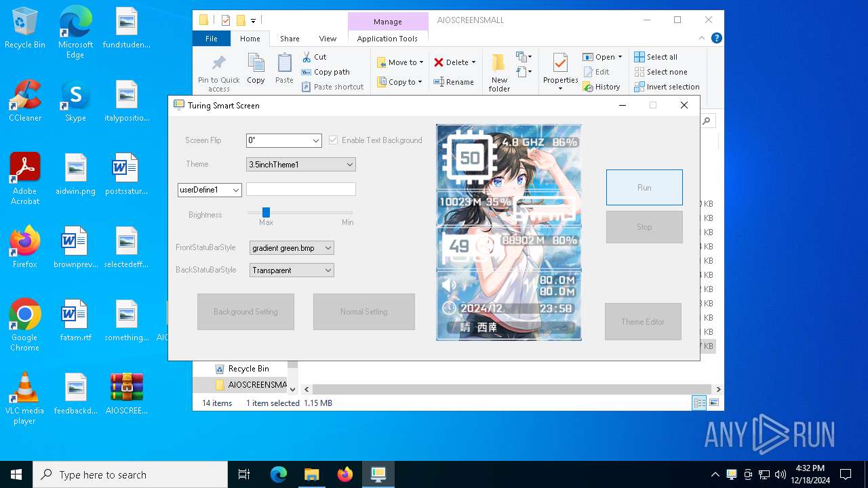This screenshot has height=488, width=868.
Task: Click the userDefine1 text input field
Action: coord(300,190)
